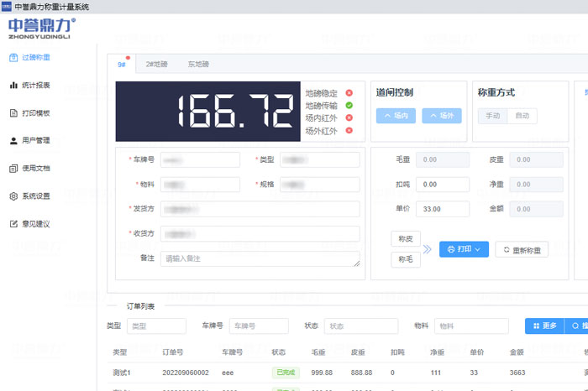Open 系统设置 in the sidebar
Screen dimensions: 588x391
pyautogui.click(x=35, y=195)
